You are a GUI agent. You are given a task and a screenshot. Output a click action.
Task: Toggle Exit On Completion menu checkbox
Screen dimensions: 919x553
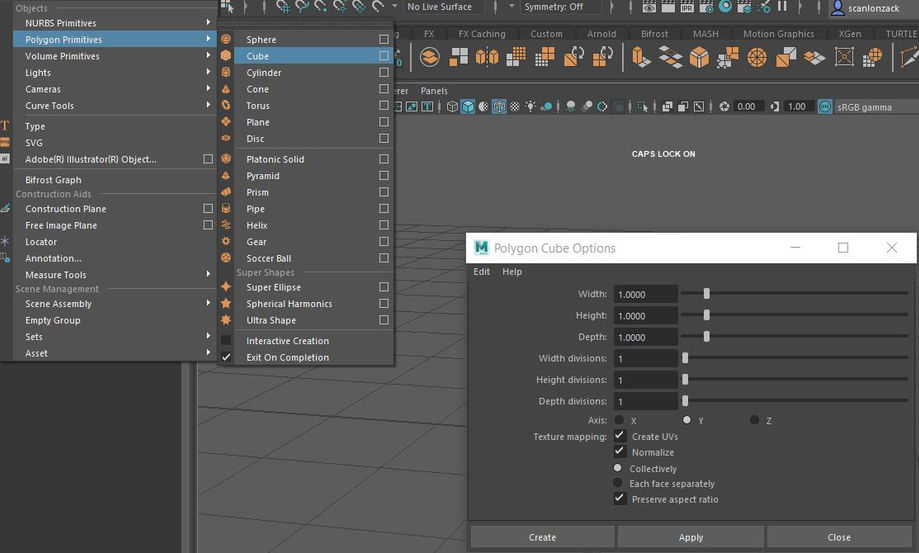[226, 357]
